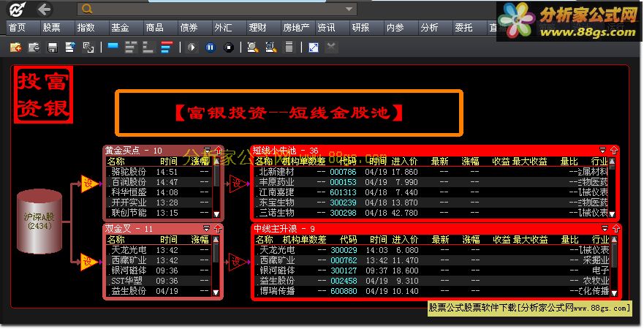Open the 双金叉 panel filter menu
The image size is (644, 329).
coord(207,228)
